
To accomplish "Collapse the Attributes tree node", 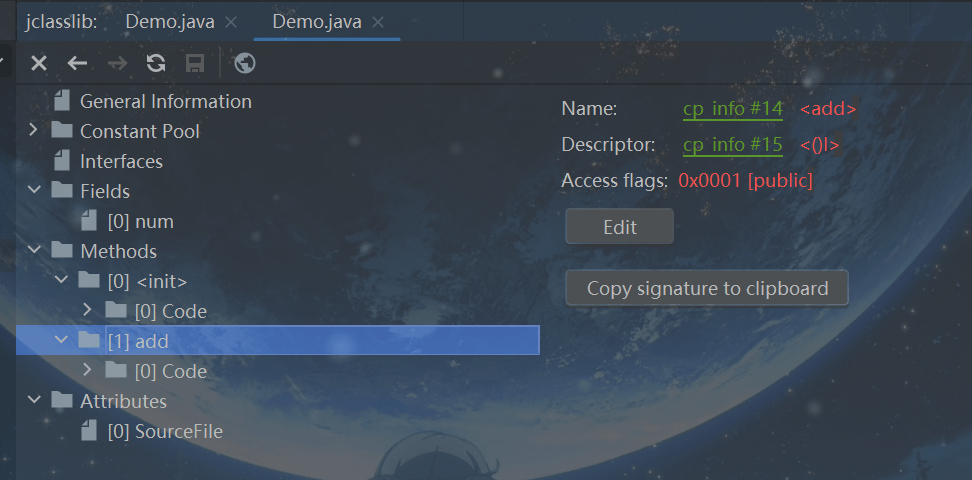I will point(33,401).
